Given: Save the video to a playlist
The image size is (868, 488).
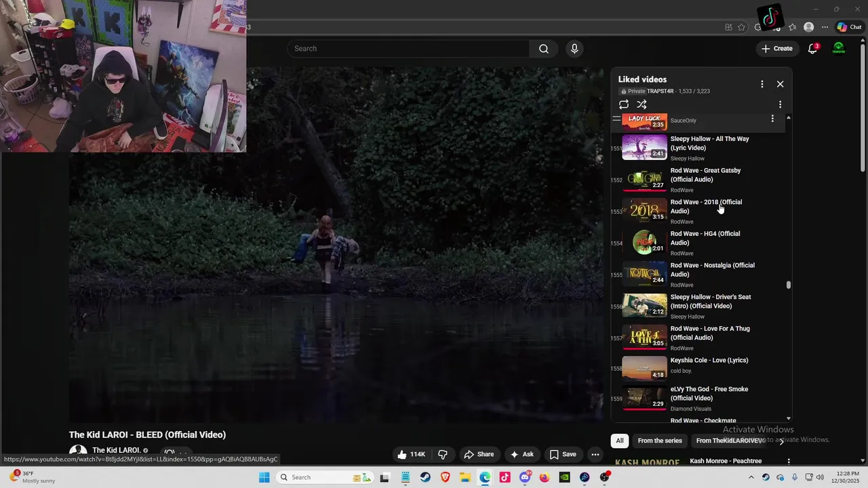Looking at the screenshot, I should click(x=563, y=454).
